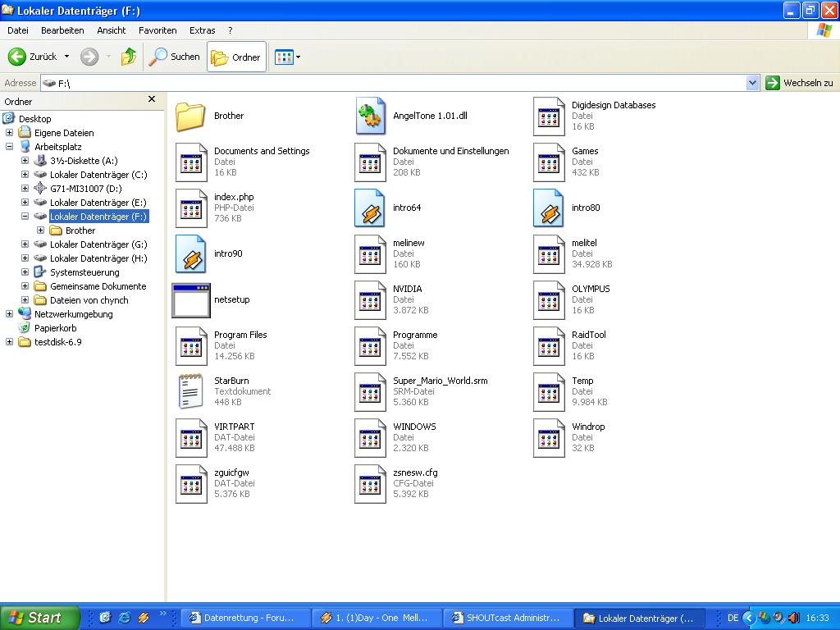Select the NVIDIA file icon
This screenshot has width=840, height=630.
370,300
